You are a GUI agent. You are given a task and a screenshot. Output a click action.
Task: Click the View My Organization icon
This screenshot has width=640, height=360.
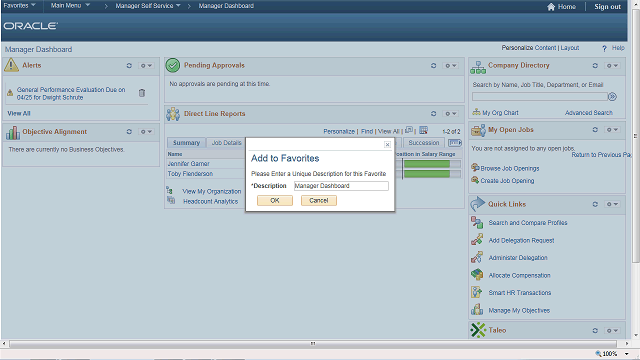click(170, 191)
